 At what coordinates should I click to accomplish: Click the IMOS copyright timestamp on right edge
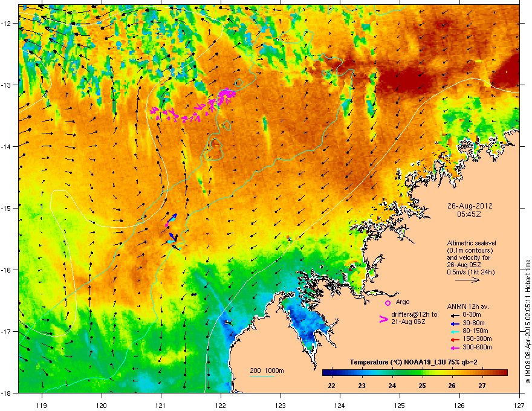pyautogui.click(x=528, y=322)
